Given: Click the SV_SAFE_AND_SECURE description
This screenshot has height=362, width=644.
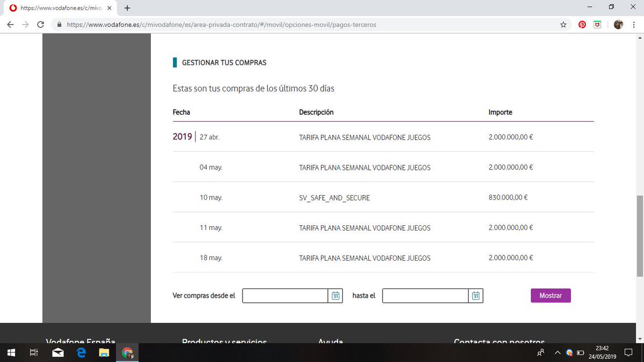Looking at the screenshot, I should tap(334, 198).
